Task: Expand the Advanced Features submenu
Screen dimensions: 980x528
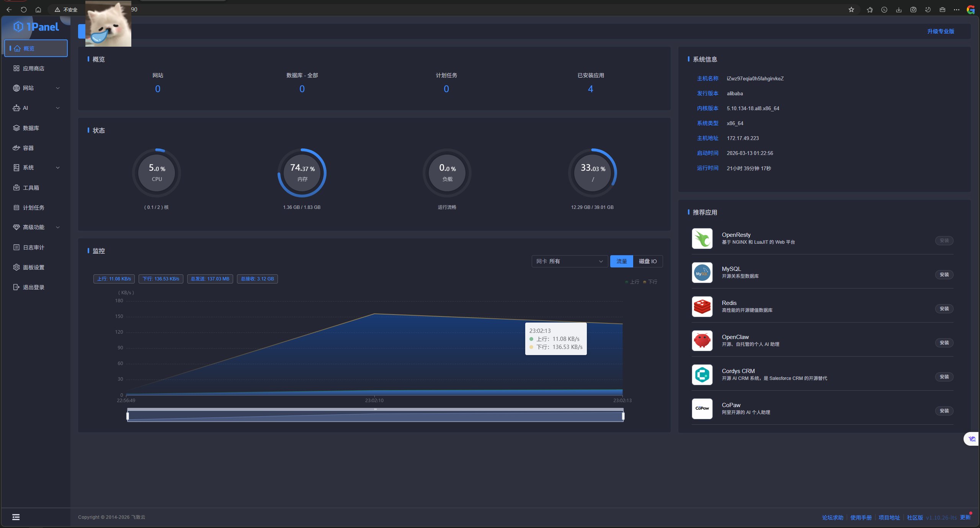Action: click(58, 227)
